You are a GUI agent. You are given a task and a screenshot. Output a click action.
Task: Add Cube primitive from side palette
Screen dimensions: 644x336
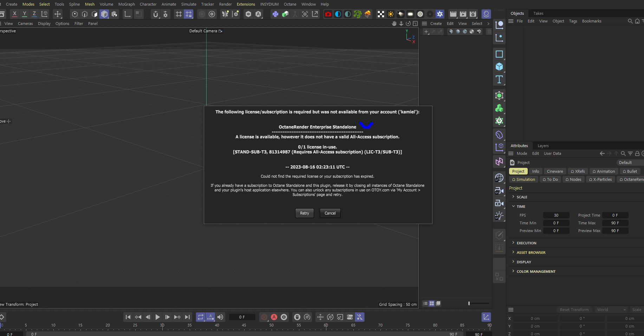(499, 66)
